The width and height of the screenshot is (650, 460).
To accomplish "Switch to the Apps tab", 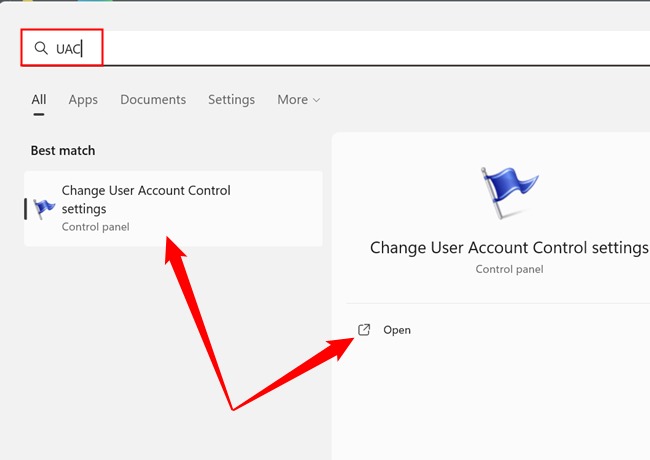I will (83, 100).
